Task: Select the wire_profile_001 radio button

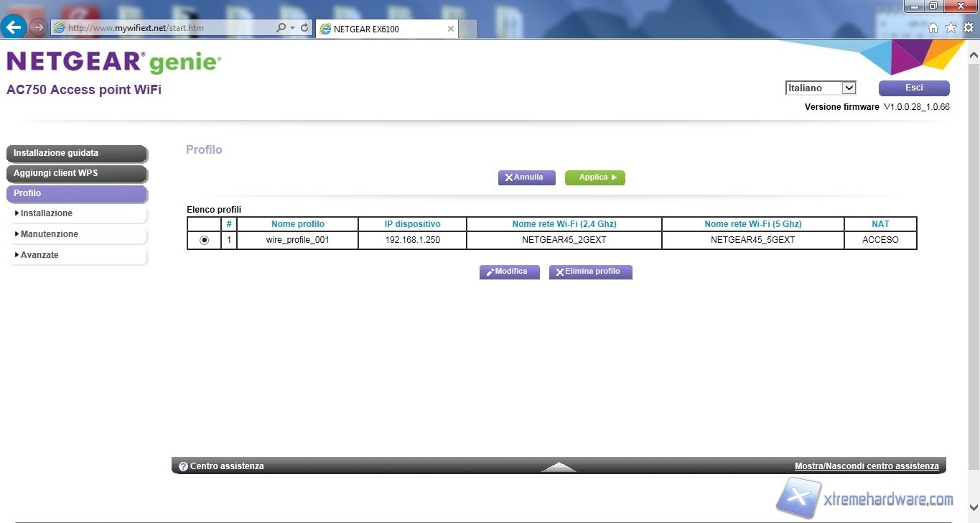Action: 204,240
